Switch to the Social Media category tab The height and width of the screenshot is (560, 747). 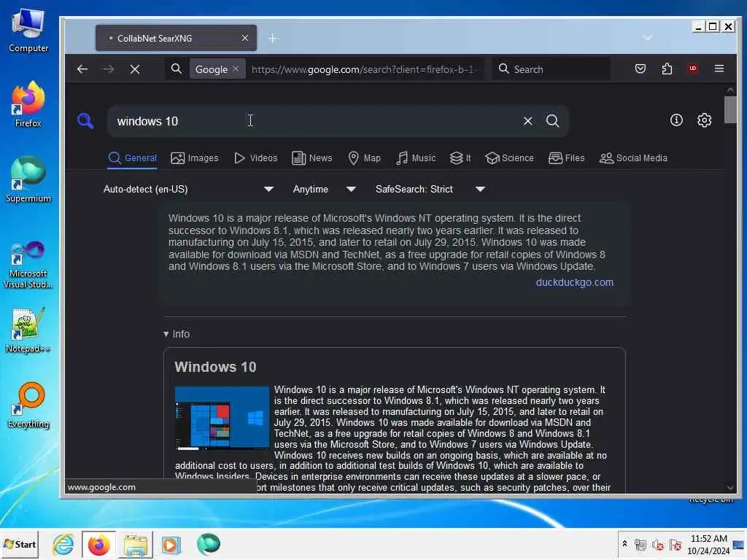[633, 158]
